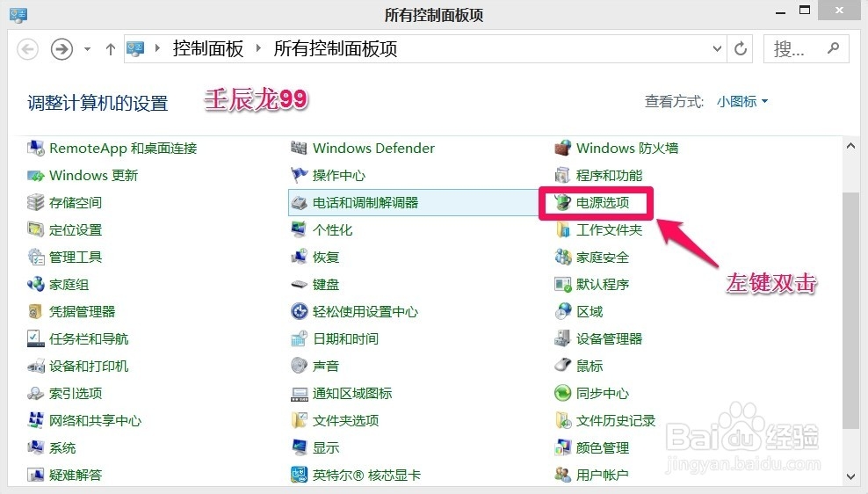This screenshot has height=494, width=868.
Task: Open the 电源选项 icon
Action: point(562,203)
